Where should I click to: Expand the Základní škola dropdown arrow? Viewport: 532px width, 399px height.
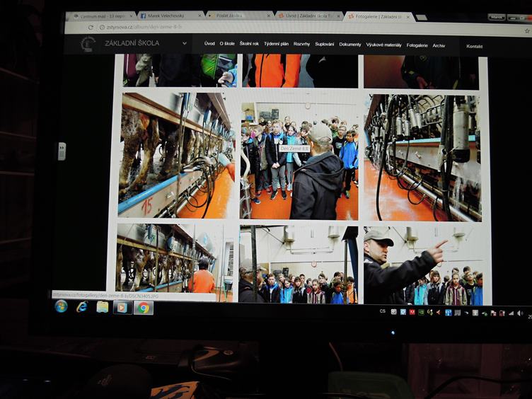(x=185, y=43)
